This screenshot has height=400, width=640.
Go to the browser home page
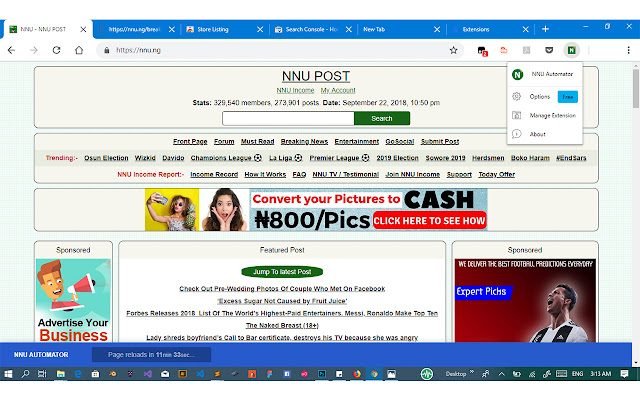click(79, 50)
